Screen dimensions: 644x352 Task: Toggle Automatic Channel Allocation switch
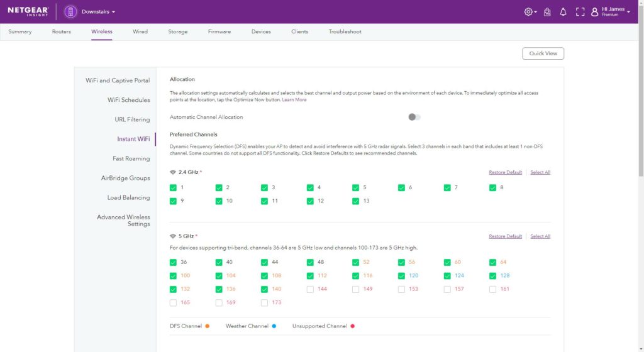[414, 117]
